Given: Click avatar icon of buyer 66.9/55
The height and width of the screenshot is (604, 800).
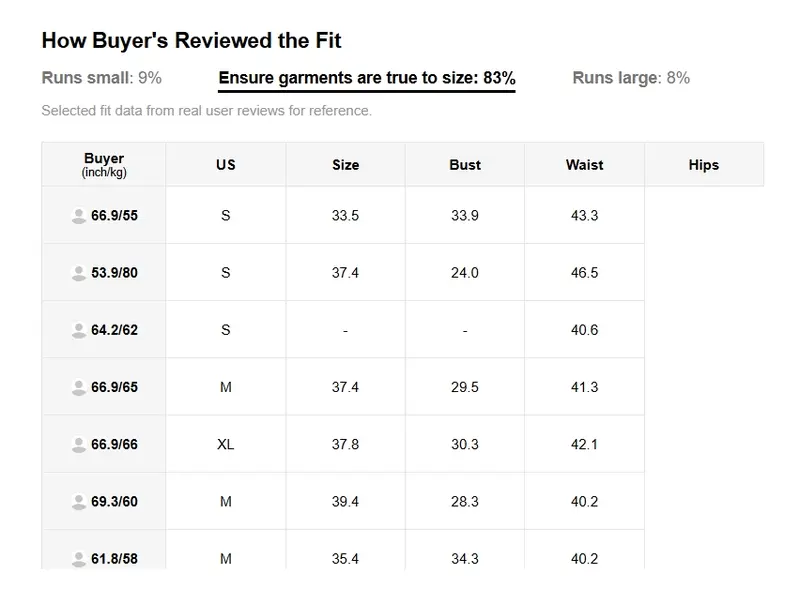Looking at the screenshot, I should 79,216.
